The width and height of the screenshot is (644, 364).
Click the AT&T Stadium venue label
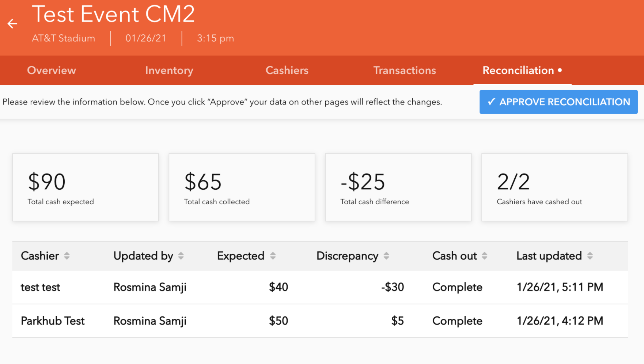pyautogui.click(x=64, y=38)
